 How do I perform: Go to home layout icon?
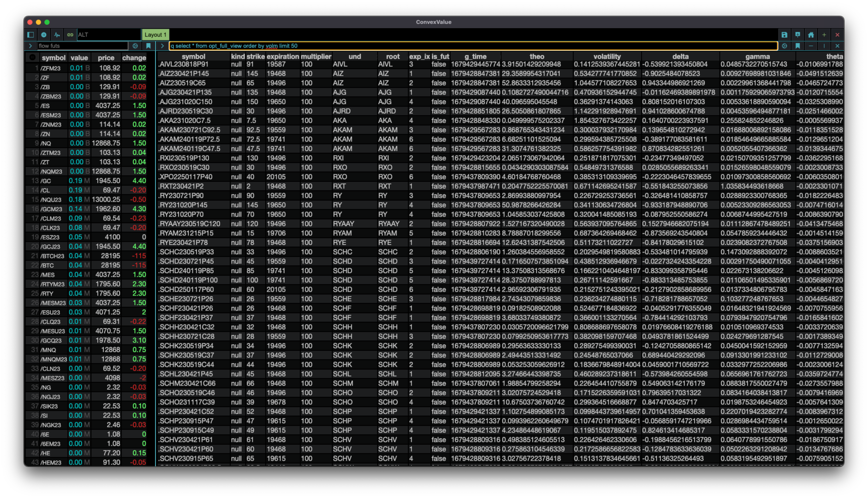click(x=811, y=35)
